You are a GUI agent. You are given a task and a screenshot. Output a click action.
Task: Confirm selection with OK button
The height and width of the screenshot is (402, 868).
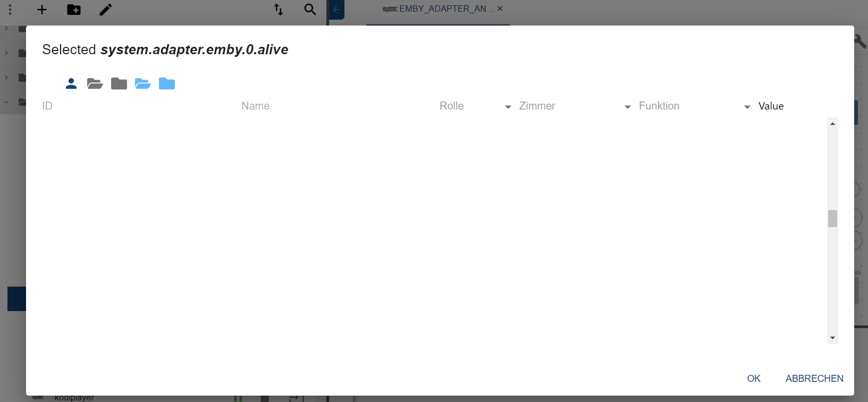[x=754, y=379]
